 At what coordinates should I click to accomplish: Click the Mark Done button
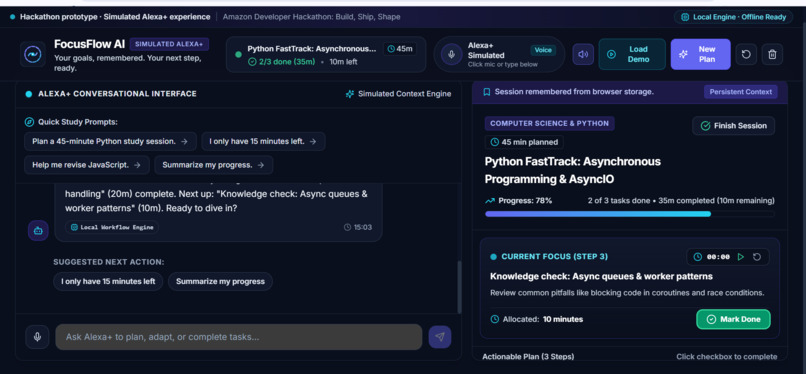tap(733, 319)
